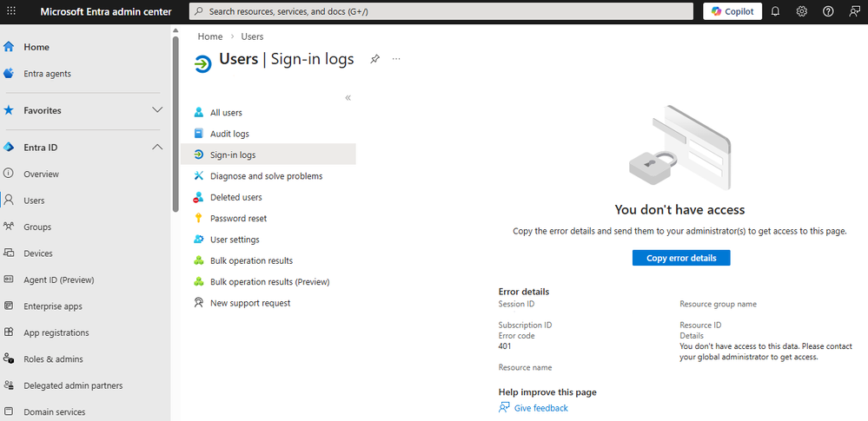This screenshot has height=421, width=868.
Task: Click the User settings icon
Action: coord(199,240)
